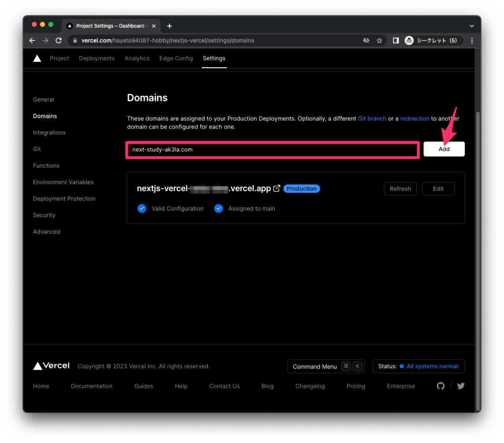Reload the page with refresh icon
This screenshot has width=504, height=443.
pos(59,40)
